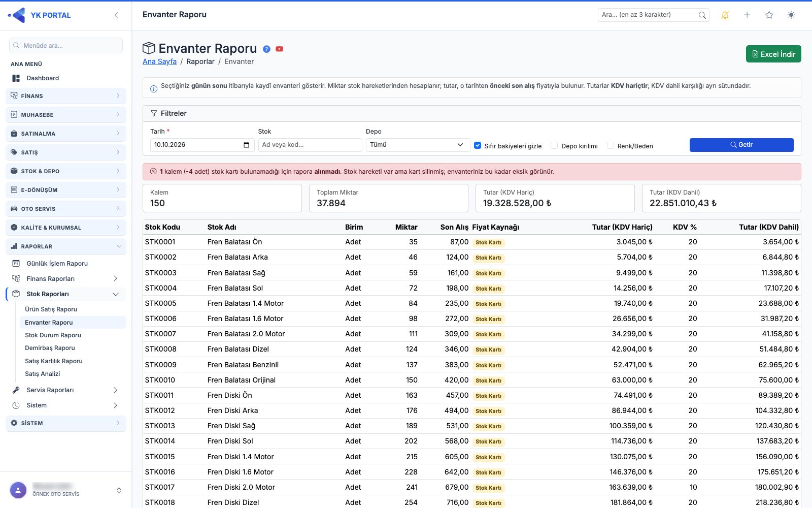Image resolution: width=812 pixels, height=508 pixels.
Task: Focus the Stok 'Ad veya kod...' field
Action: 310,145
